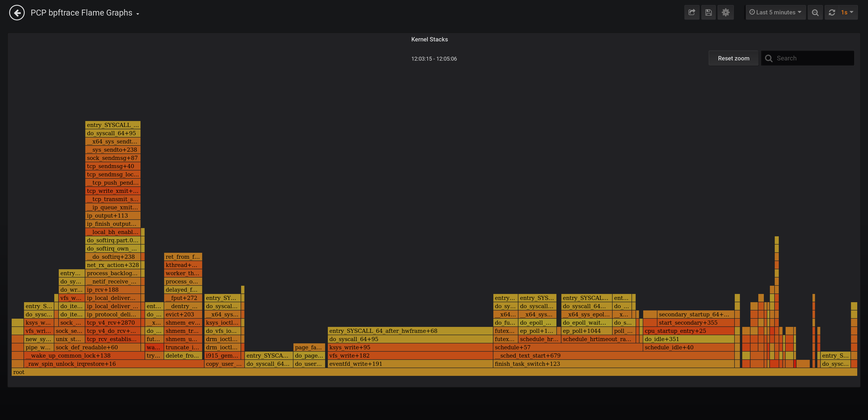Image resolution: width=868 pixels, height=420 pixels.
Task: Click the magnifier icon in search box
Action: (x=769, y=58)
